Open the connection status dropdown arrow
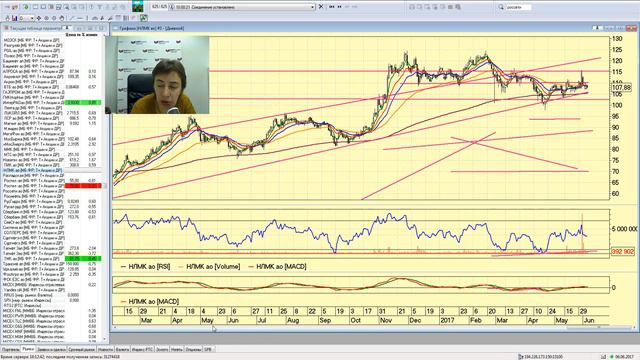The width and height of the screenshot is (640, 360). [313, 7]
